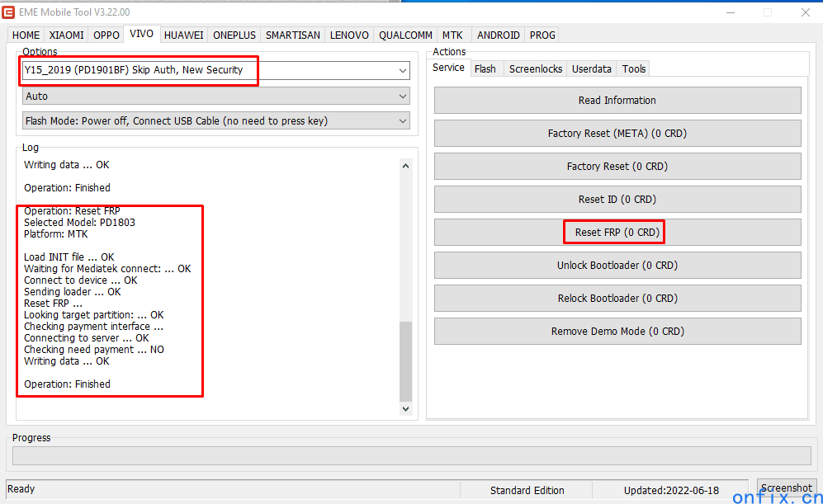Click the Updated:2022-06-18 status entry

(x=671, y=490)
